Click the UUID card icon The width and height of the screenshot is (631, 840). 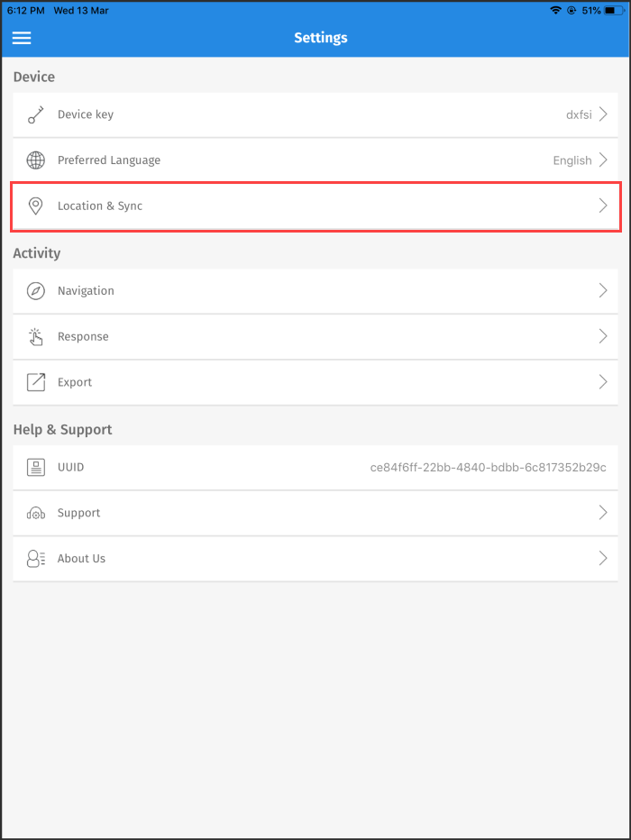click(35, 467)
